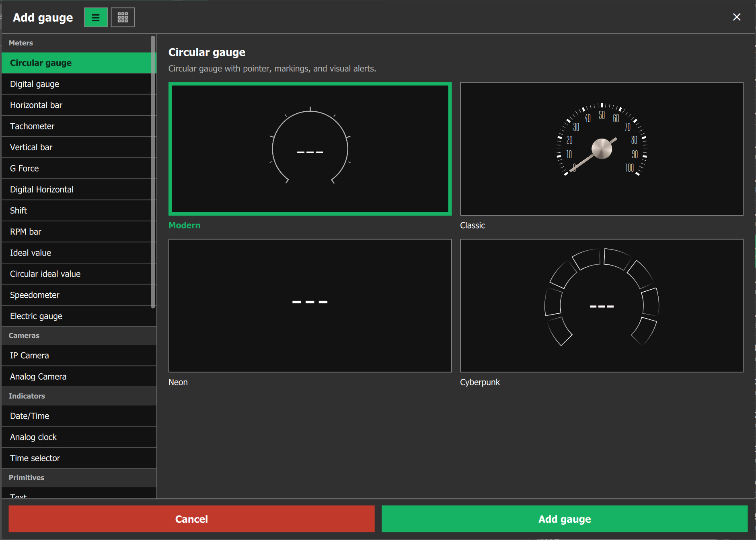Confirm with the green Add gauge button

point(565,519)
